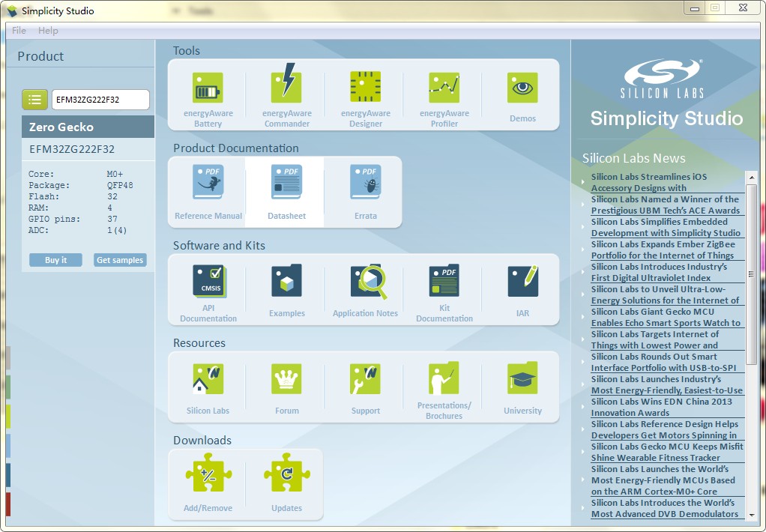The height and width of the screenshot is (532, 766).
Task: Open Giant Gecko Echo Smart Sports Watch news
Action: [666, 317]
